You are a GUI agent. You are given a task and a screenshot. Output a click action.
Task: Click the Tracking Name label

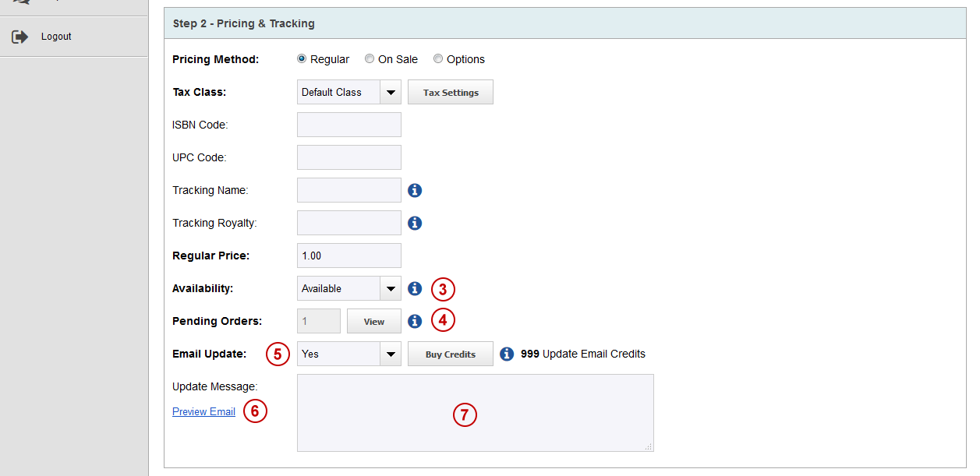coord(211,190)
